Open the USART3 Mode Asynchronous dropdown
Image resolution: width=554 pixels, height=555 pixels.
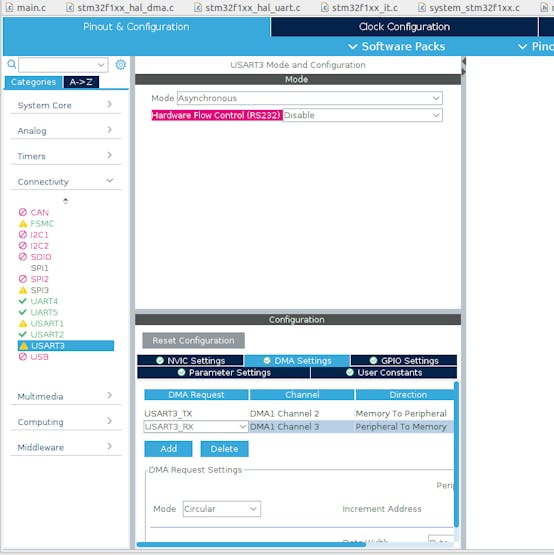point(309,98)
